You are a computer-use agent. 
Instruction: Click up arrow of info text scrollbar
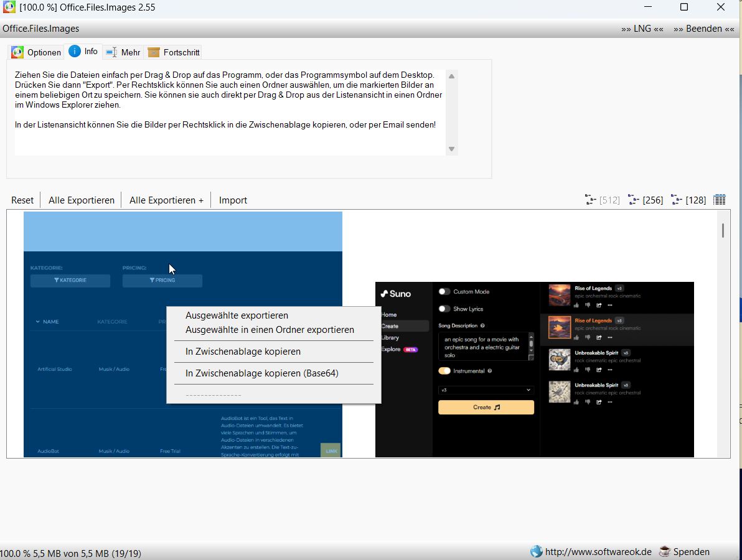pos(451,76)
